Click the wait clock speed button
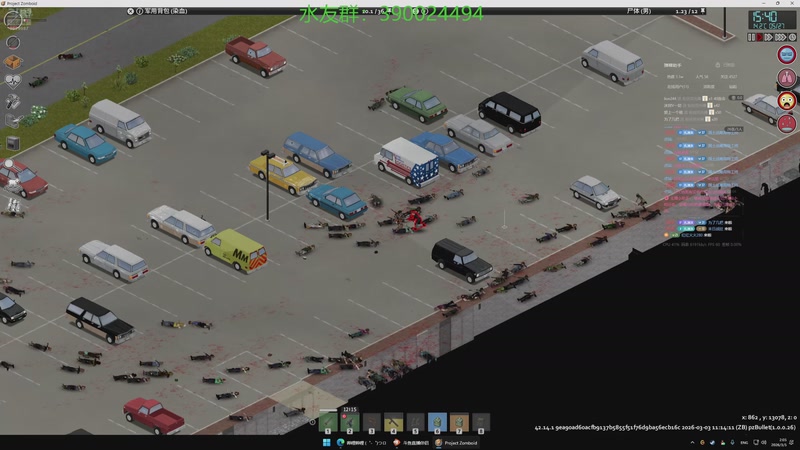 [x=792, y=37]
